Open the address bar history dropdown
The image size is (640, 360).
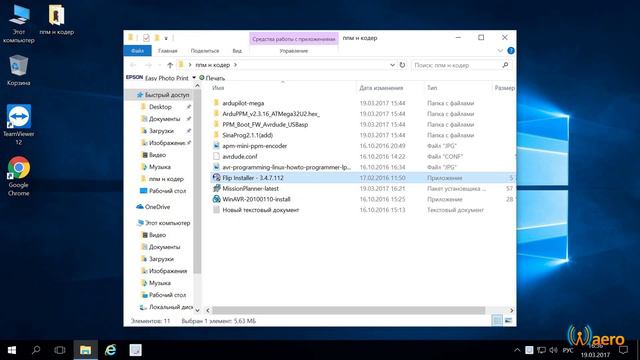coord(392,65)
